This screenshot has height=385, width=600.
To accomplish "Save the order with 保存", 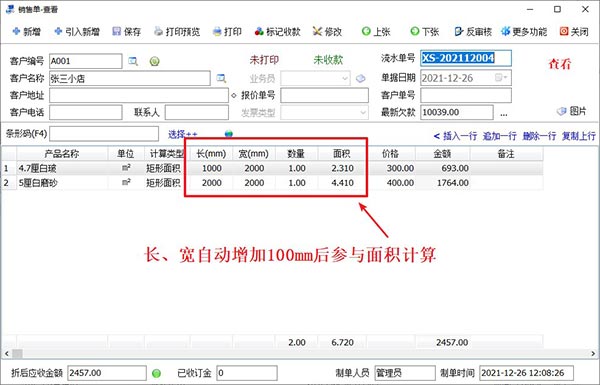I will (127, 32).
